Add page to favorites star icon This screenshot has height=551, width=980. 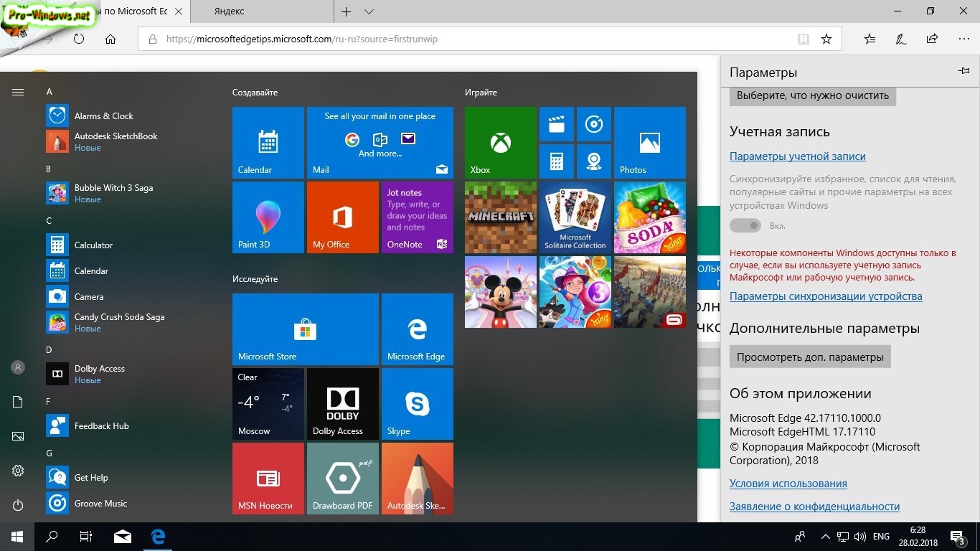826,39
